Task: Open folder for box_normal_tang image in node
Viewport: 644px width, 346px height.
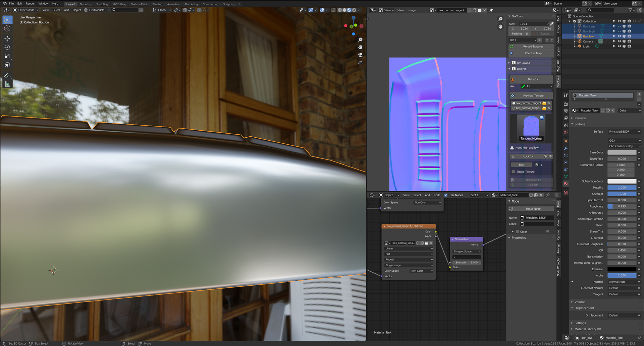Action: pos(427,243)
